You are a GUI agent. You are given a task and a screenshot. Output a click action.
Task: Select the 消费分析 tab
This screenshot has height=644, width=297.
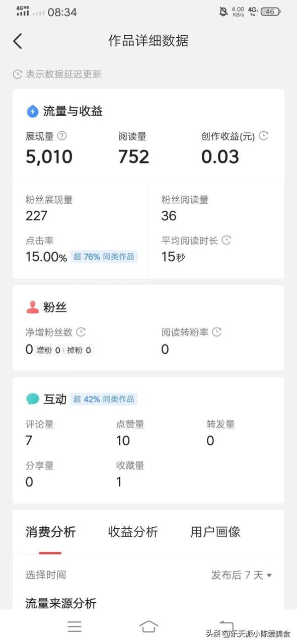(50, 532)
